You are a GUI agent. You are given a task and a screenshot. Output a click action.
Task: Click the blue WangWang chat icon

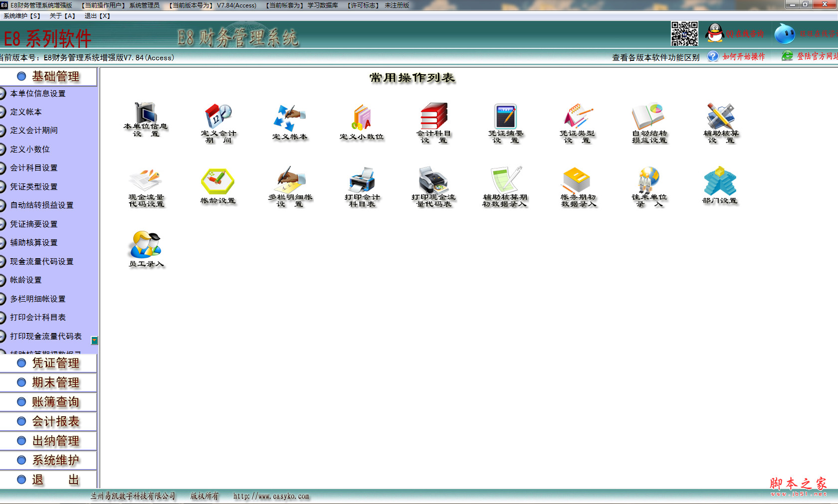[785, 33]
